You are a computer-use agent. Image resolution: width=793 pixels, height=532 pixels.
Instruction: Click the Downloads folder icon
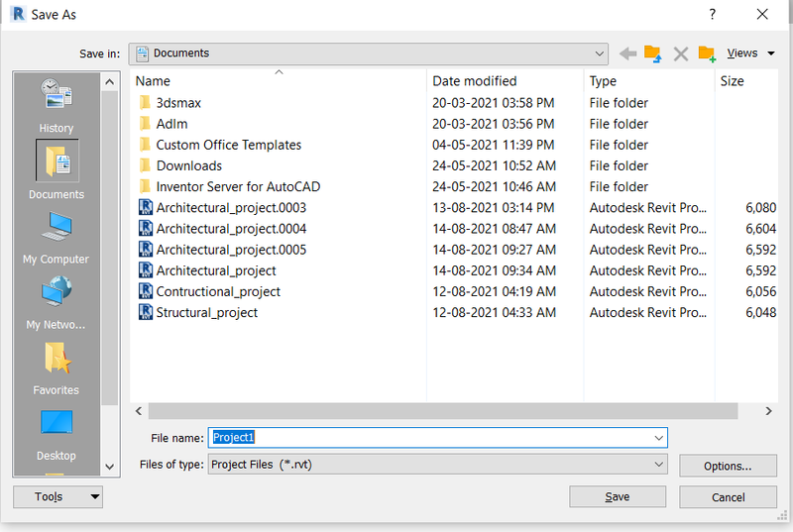click(x=145, y=165)
